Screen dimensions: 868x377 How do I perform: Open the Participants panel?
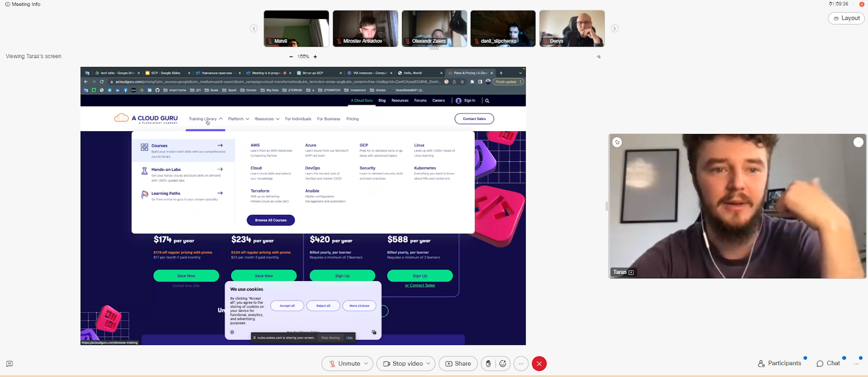tap(780, 363)
